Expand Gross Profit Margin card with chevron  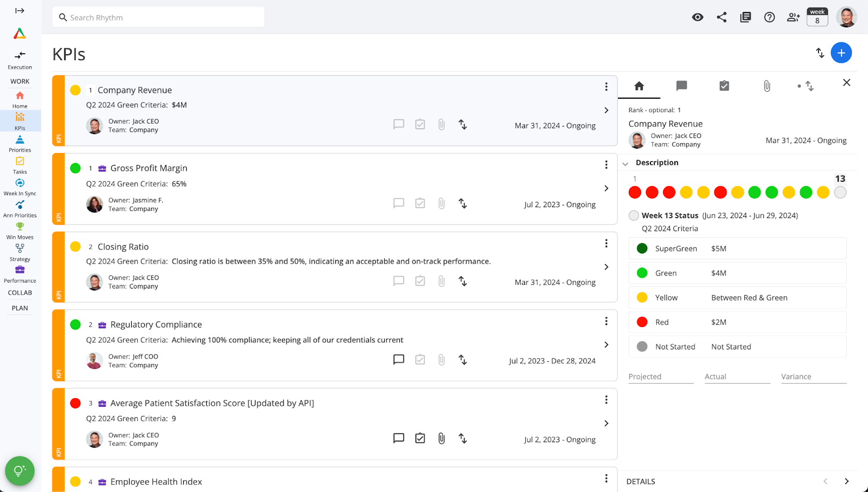(606, 188)
